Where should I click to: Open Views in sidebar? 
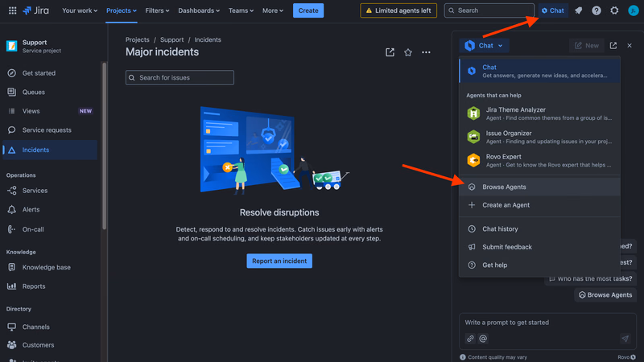(50, 111)
